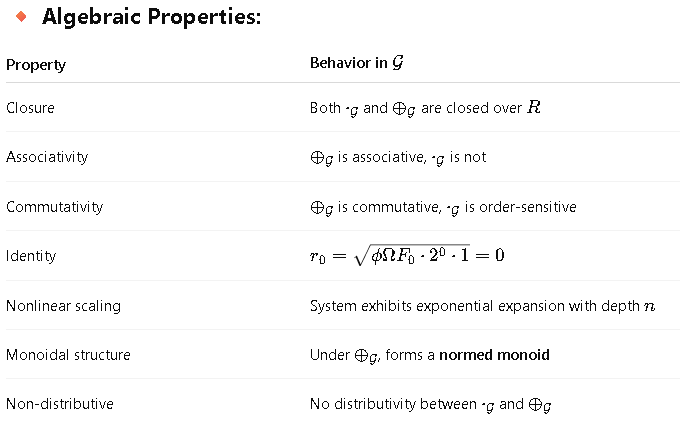Screen dimensions: 680x436
Task: Select the Behavior in G column header
Action: [x=357, y=63]
